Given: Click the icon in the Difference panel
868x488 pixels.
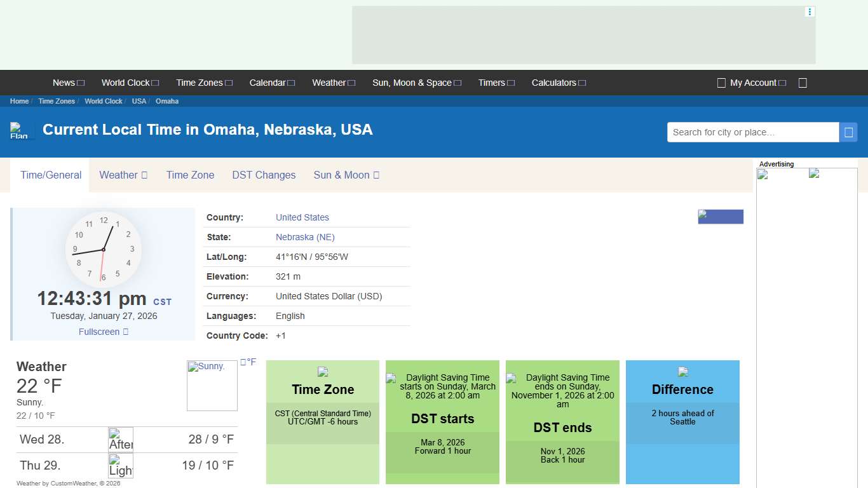Looking at the screenshot, I should [x=682, y=372].
